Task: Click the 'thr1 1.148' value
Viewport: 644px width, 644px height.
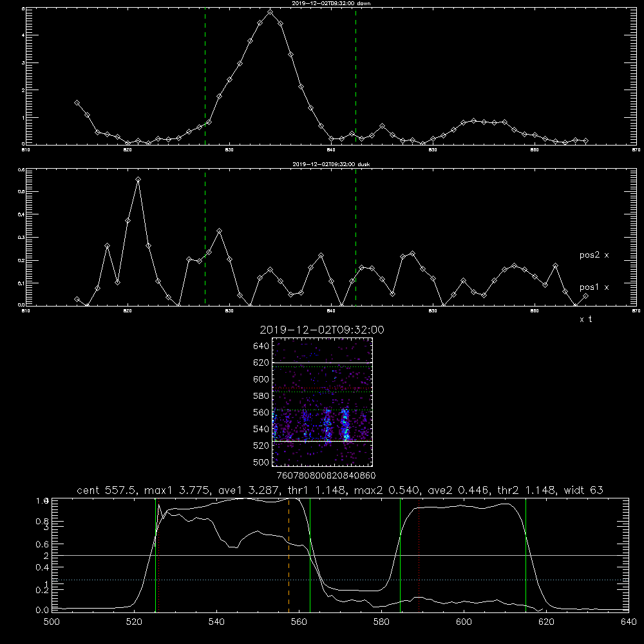Action: [318, 490]
